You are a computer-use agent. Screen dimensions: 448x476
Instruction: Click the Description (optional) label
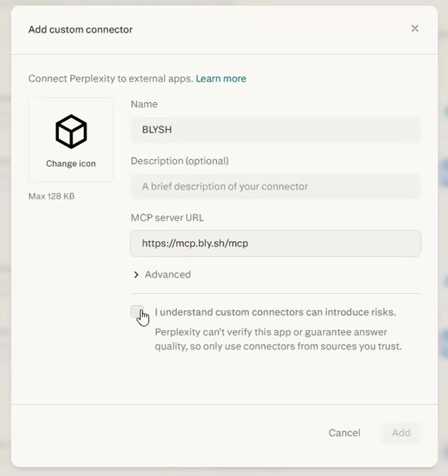180,161
